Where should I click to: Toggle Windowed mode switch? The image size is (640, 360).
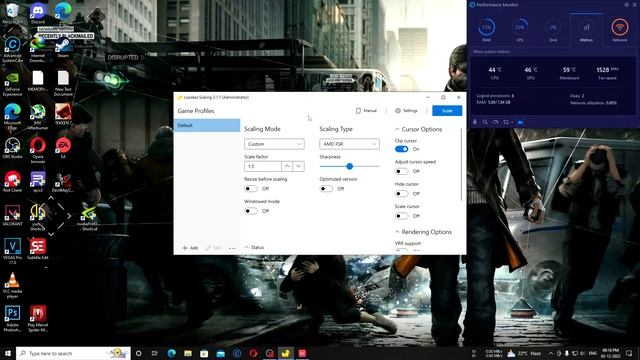(251, 211)
